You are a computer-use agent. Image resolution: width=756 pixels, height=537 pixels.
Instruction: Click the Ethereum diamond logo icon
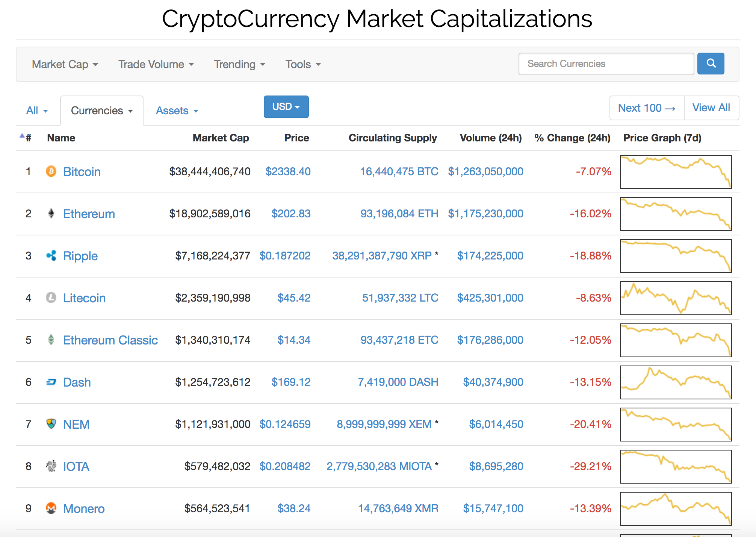[x=51, y=214]
